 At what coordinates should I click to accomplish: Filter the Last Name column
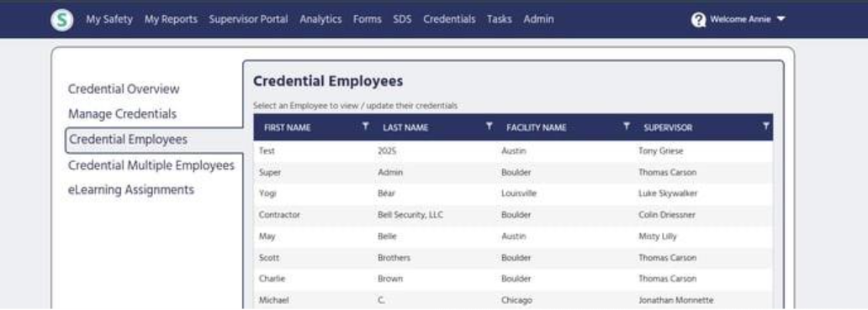click(x=490, y=127)
